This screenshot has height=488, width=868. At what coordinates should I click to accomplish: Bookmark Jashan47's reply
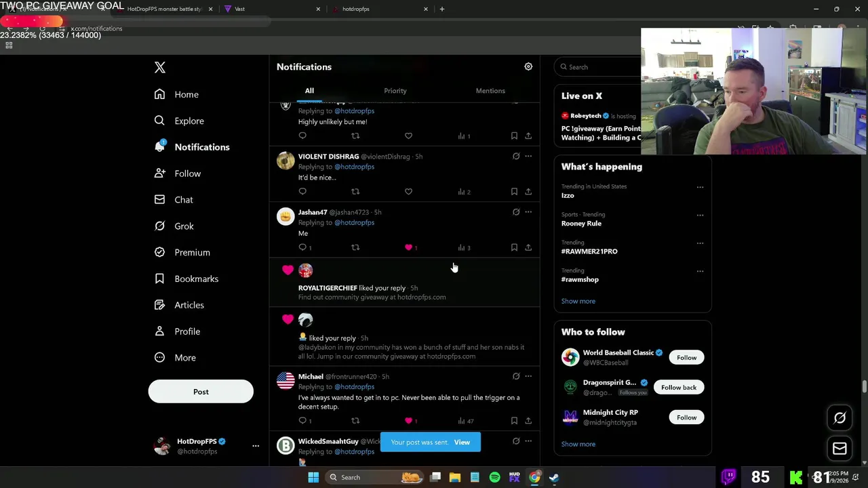(x=514, y=247)
